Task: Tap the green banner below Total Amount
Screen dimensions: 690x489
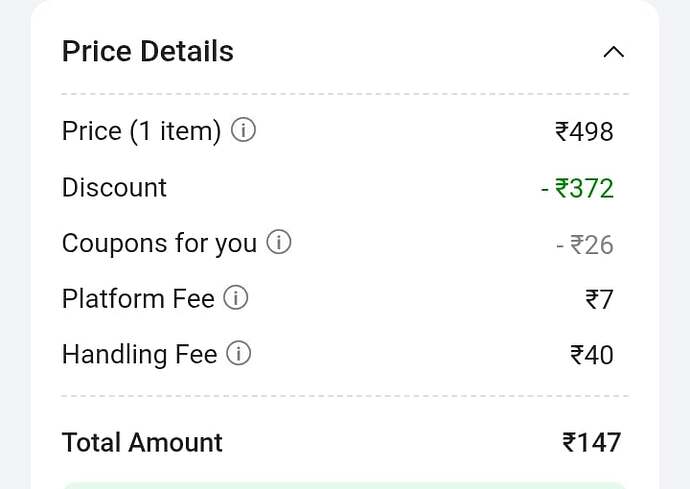Action: [x=345, y=485]
